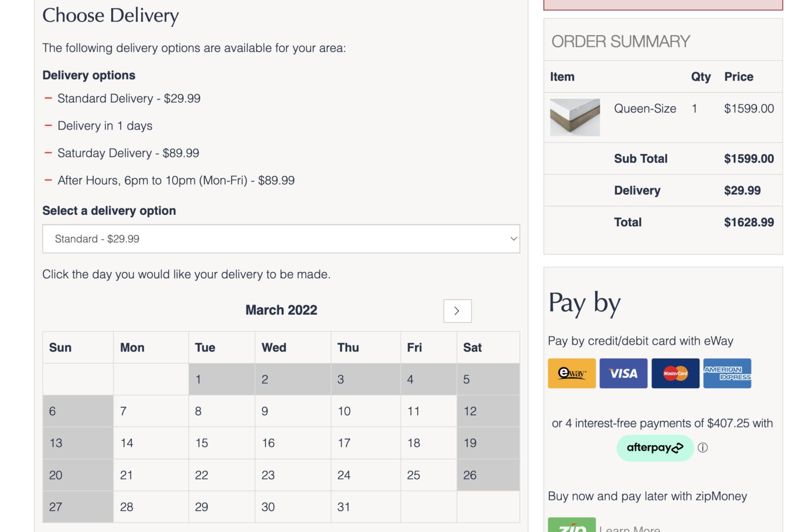
Task: Pick March 16 as delivery day
Action: 293,443
